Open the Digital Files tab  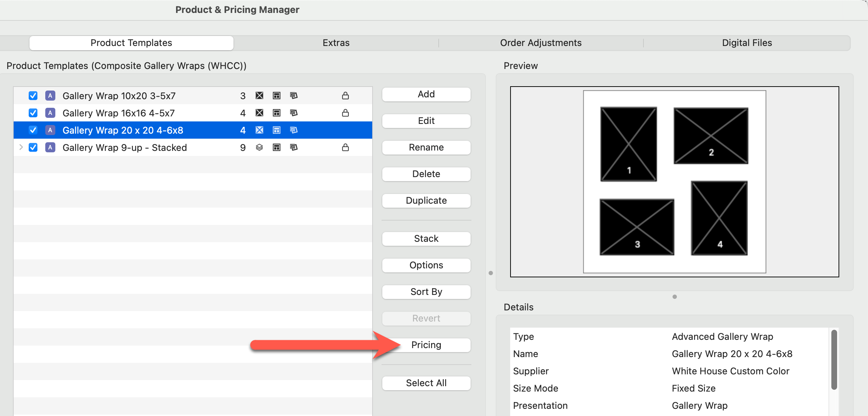pyautogui.click(x=747, y=43)
